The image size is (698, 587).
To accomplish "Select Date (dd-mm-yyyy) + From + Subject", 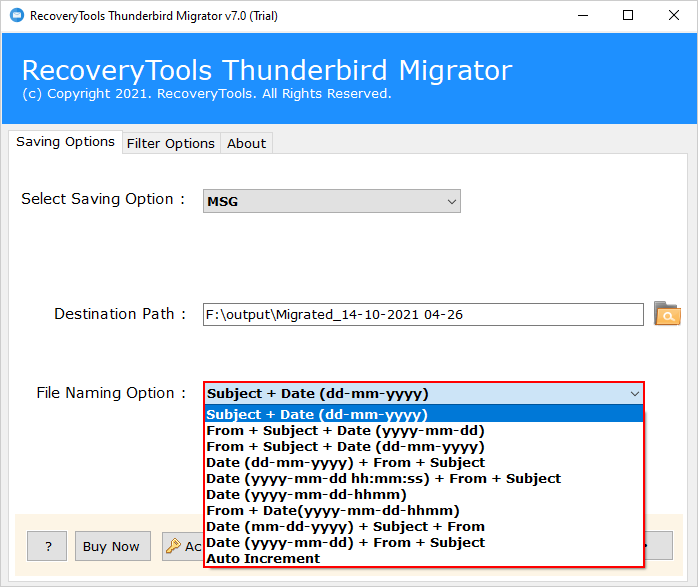I will pyautogui.click(x=423, y=462).
